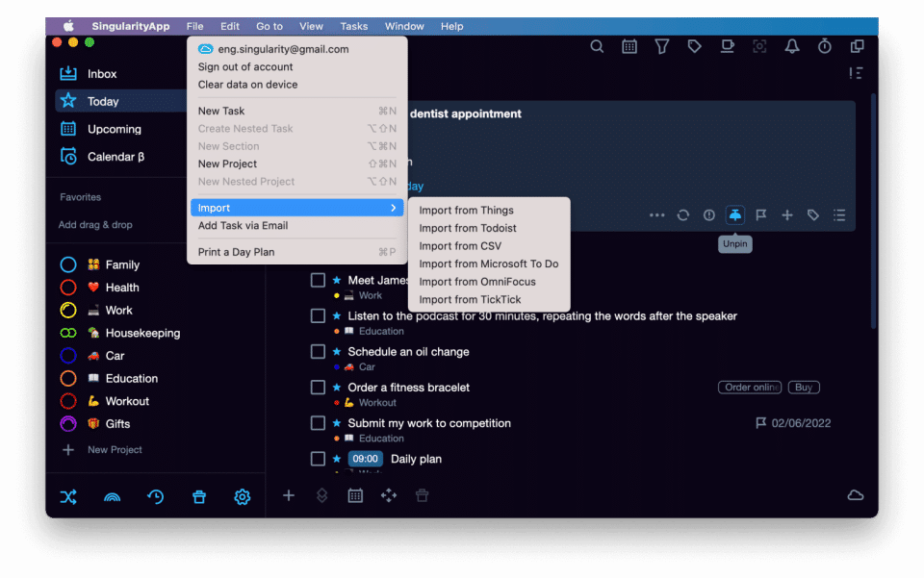
Task: Click the shuffle icon in sidebar footer
Action: [68, 497]
